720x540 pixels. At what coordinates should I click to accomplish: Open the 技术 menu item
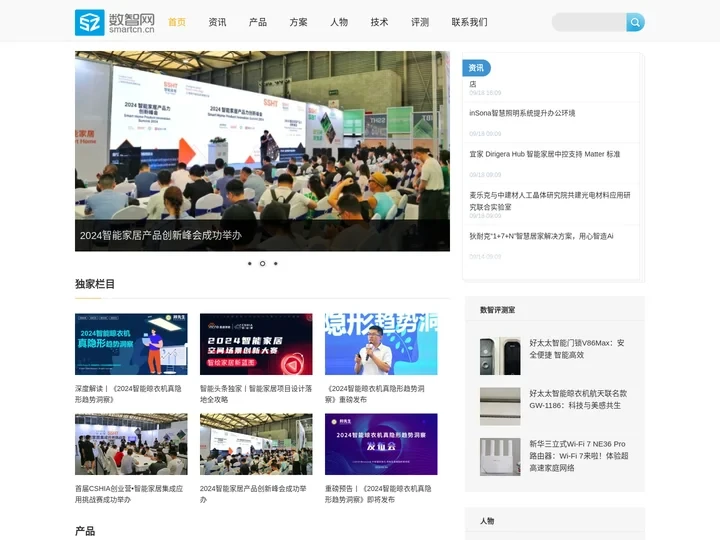pos(379,22)
